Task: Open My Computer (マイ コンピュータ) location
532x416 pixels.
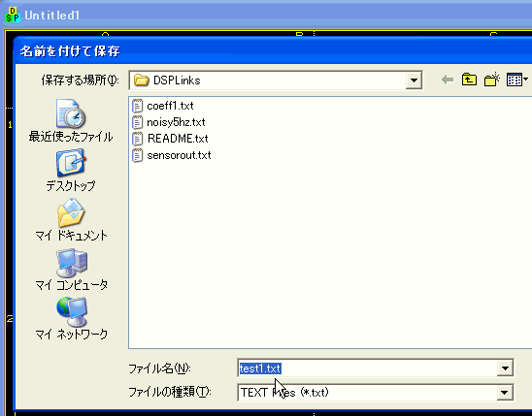Action: 71,270
